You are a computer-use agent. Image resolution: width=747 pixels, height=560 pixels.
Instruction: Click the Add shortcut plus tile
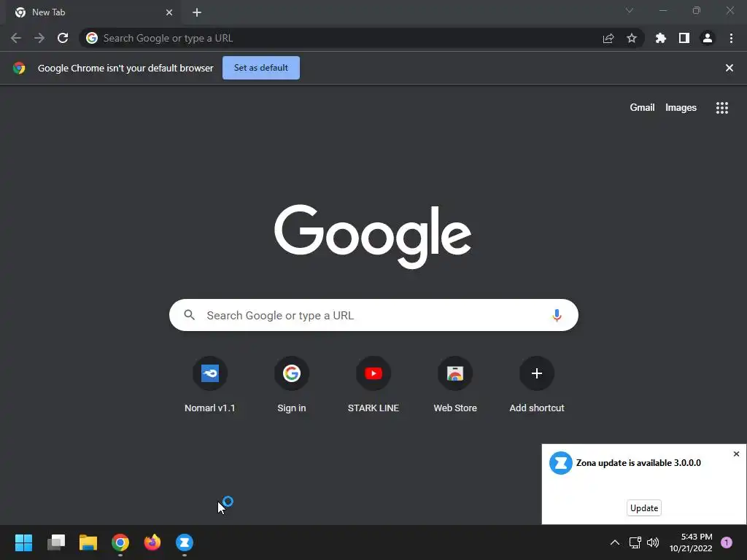[537, 385]
